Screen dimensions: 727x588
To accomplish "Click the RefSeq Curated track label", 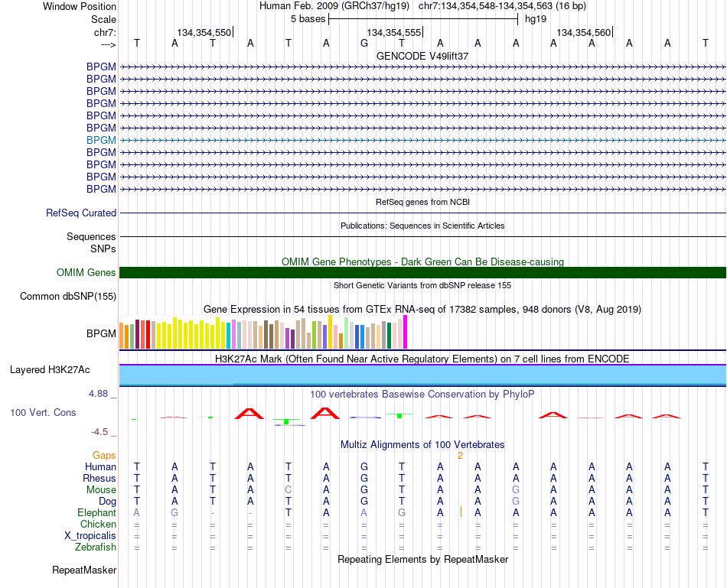I will pyautogui.click(x=81, y=213).
